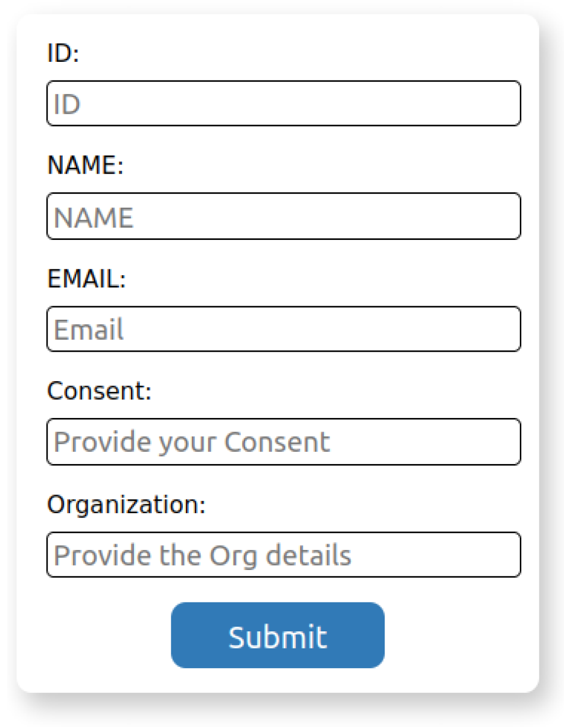
Task: Activate the Consent input field
Action: tap(283, 442)
